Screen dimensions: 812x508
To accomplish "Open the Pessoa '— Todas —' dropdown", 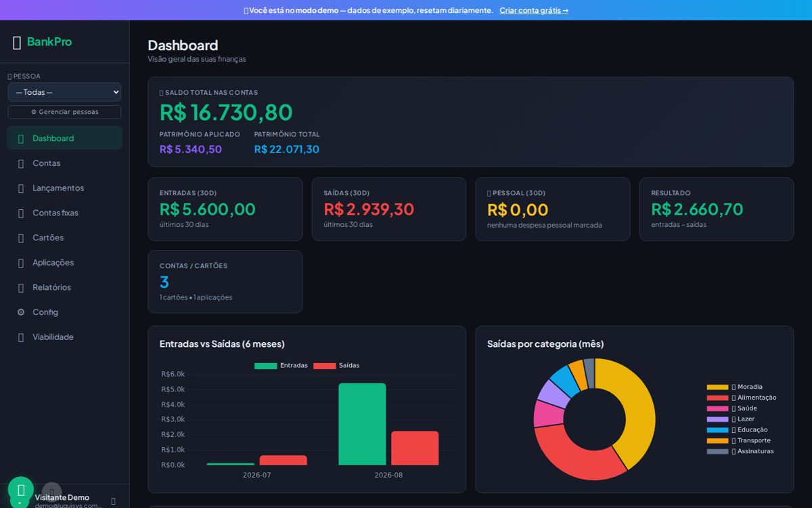I will (x=64, y=92).
